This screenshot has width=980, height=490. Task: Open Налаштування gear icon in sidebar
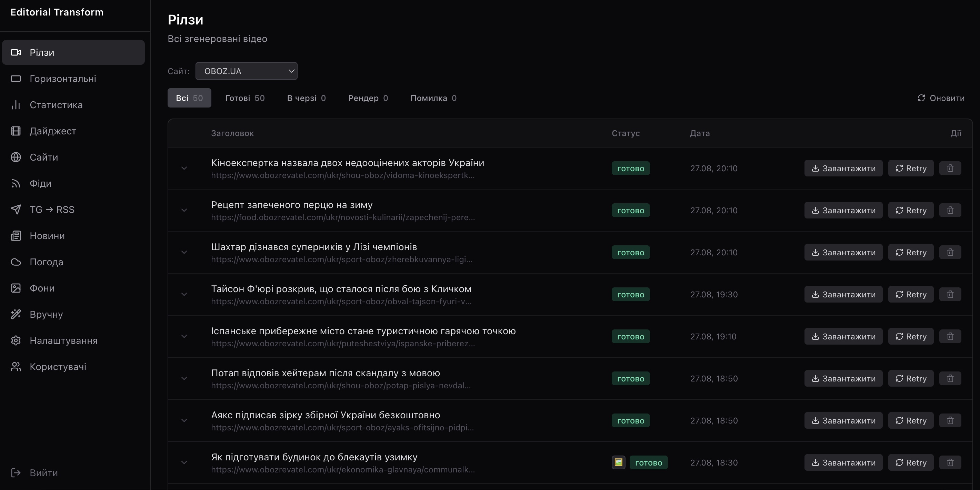(16, 341)
